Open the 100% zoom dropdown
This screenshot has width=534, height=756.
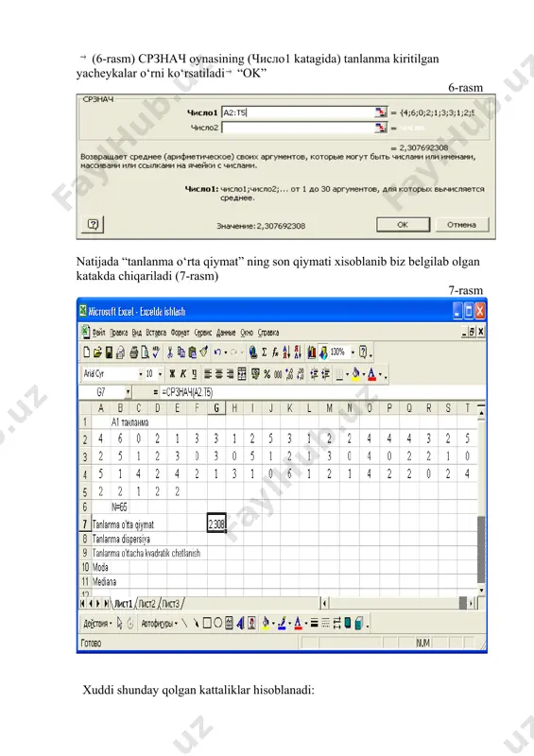coord(353,352)
